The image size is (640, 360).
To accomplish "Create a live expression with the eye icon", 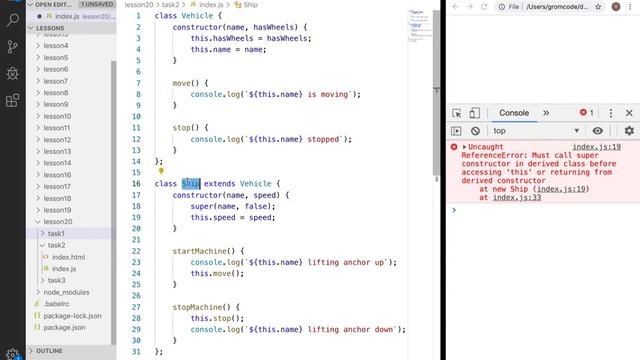I will 598,131.
